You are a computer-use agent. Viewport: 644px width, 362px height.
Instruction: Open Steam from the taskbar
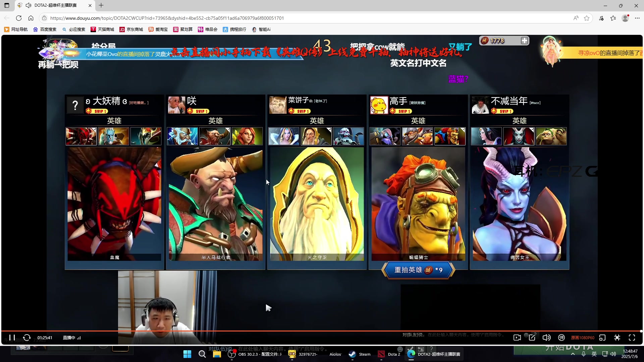pyautogui.click(x=360, y=354)
